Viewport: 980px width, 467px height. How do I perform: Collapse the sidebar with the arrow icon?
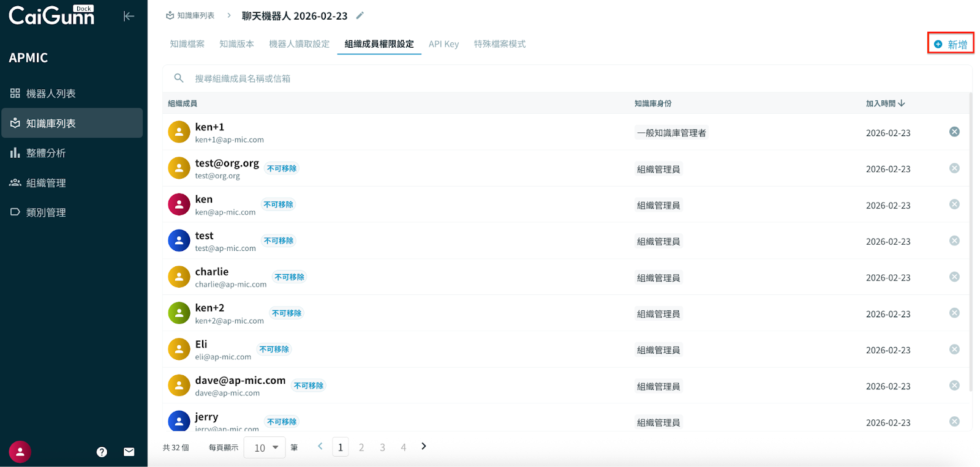tap(129, 16)
